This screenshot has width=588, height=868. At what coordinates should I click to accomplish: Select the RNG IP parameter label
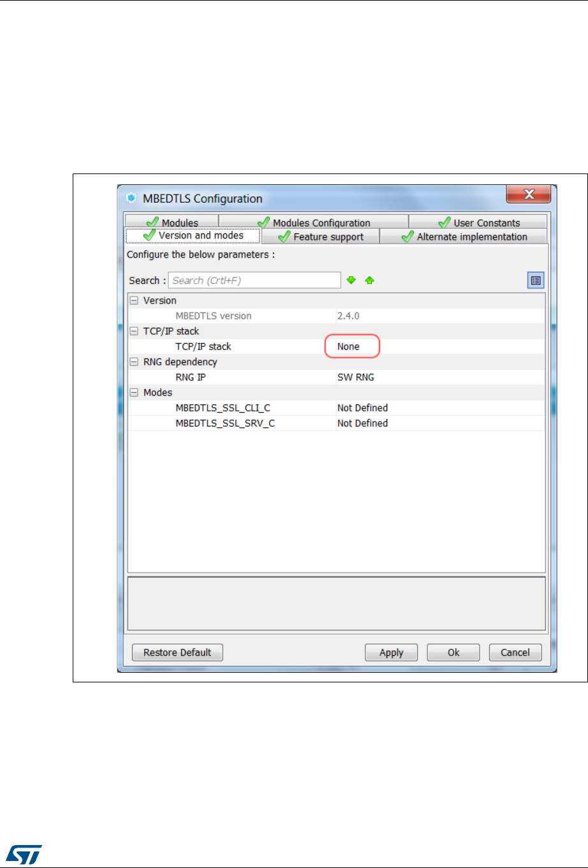point(191,377)
